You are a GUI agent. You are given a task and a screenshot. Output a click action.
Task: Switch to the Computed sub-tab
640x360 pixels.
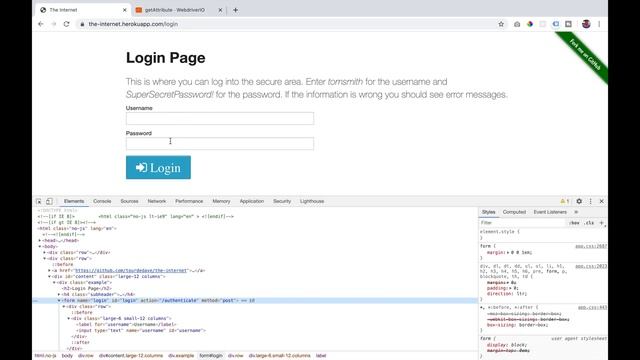tap(514, 212)
